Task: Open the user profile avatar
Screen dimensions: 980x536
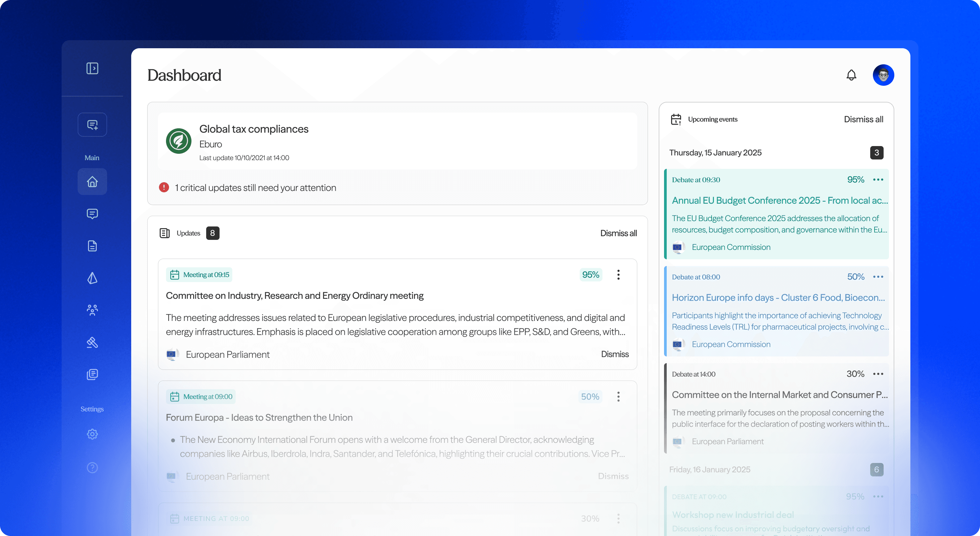Action: tap(883, 75)
